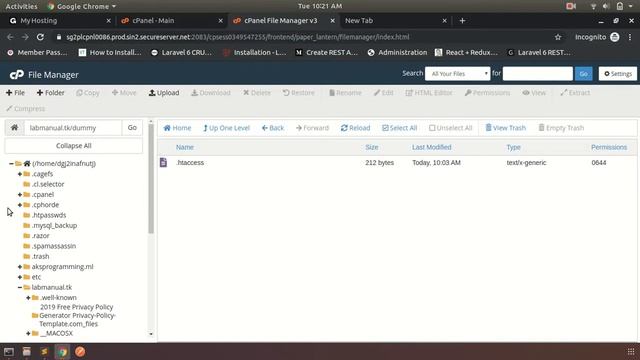Open the .htpasswds folder in tree
Viewport: 640px width, 360px height.
[x=49, y=215]
